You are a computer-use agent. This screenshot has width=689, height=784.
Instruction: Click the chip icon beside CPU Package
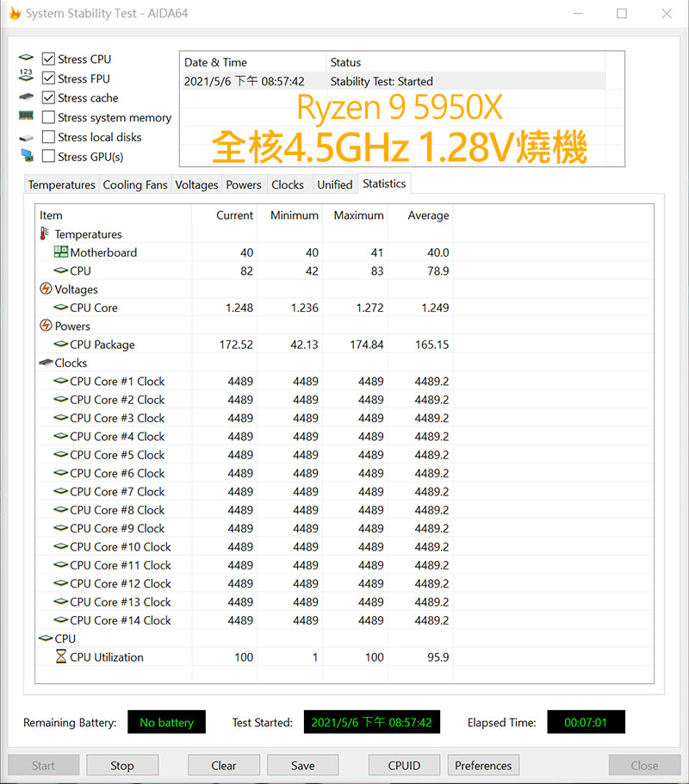tap(61, 344)
